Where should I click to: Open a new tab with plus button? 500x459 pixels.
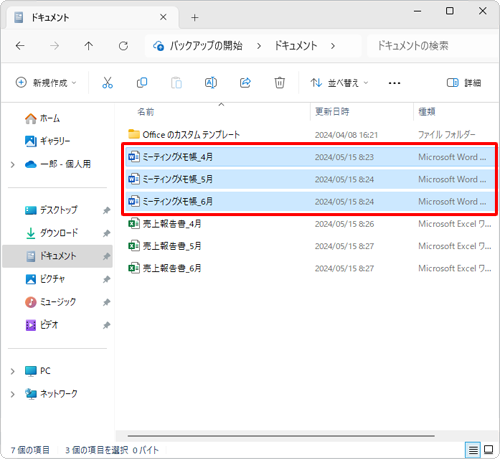click(195, 18)
